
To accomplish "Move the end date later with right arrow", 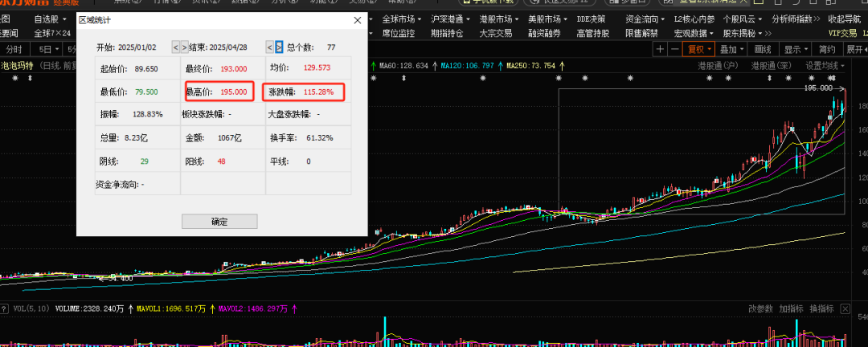I will (x=280, y=47).
